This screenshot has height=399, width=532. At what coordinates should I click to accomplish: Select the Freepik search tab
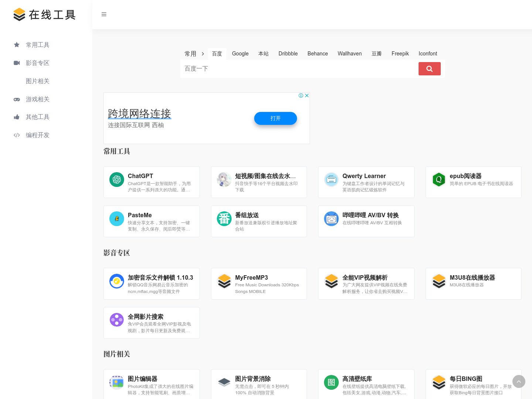point(400,54)
